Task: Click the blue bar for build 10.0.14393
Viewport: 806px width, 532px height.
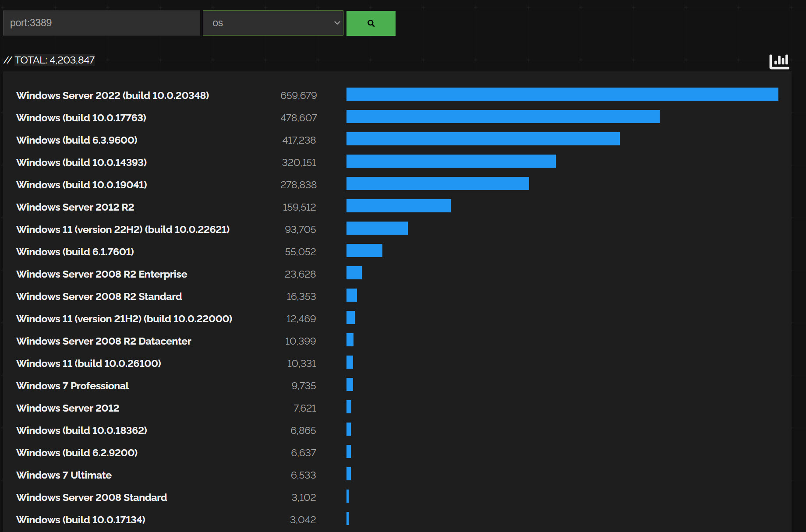Action: 451,161
